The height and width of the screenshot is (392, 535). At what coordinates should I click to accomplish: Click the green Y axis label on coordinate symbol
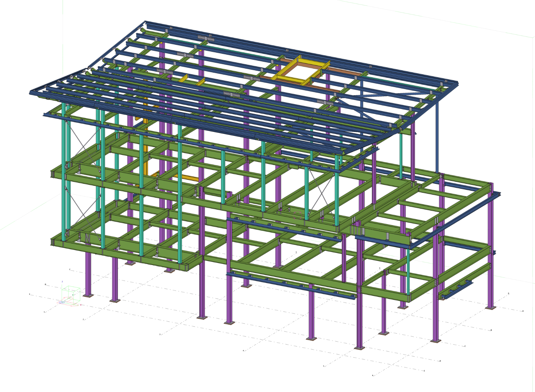(73, 295)
